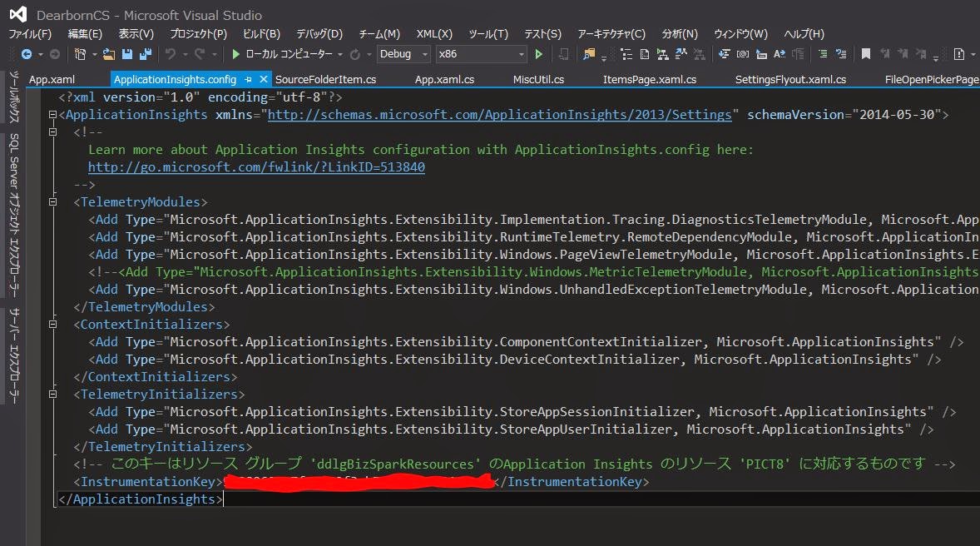Click the DeviceContextInitializer Add line
This screenshot has width=980, height=546.
tap(514, 360)
